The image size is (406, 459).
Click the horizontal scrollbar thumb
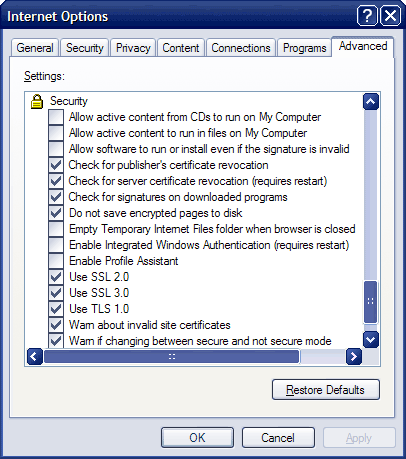[172, 357]
